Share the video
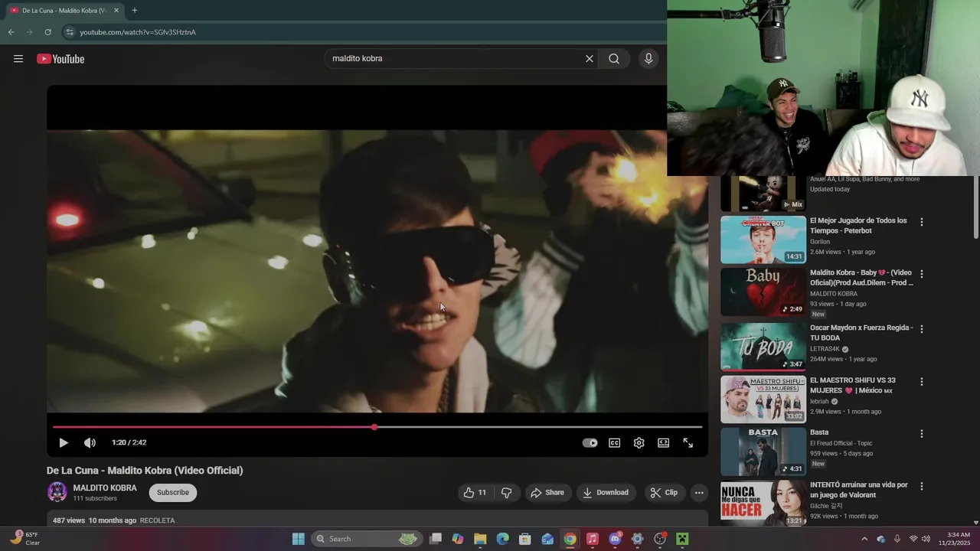Screen dimensions: 980x551 coord(547,493)
